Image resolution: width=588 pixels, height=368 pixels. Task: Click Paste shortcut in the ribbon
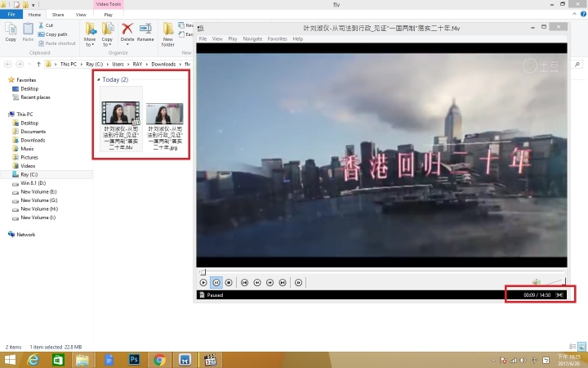click(57, 43)
